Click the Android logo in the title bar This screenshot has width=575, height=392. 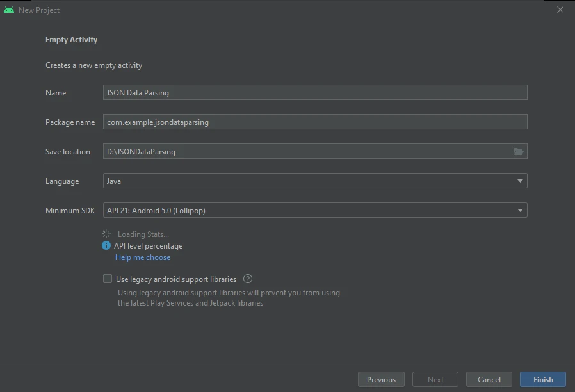click(x=8, y=10)
